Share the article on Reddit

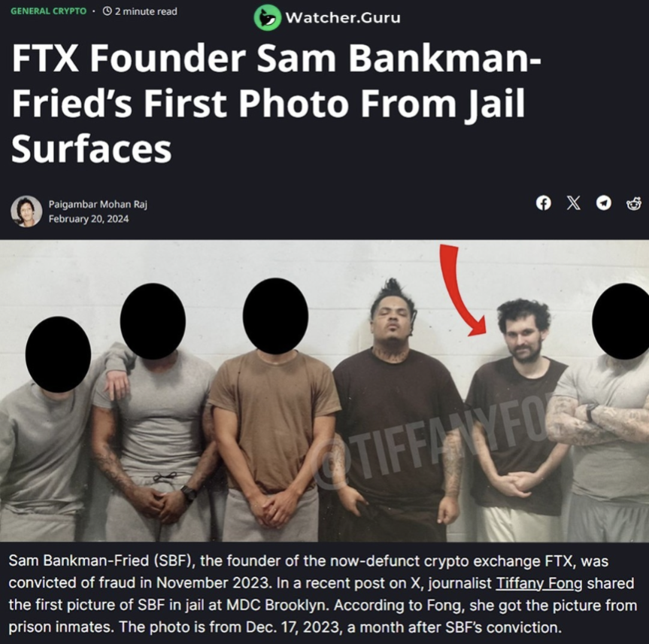point(634,203)
